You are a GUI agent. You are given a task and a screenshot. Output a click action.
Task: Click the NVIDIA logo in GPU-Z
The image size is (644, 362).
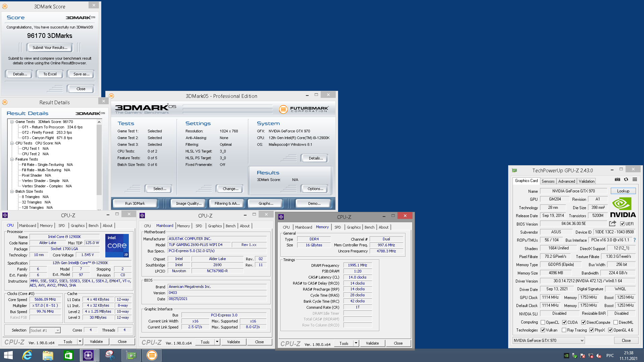[623, 208]
